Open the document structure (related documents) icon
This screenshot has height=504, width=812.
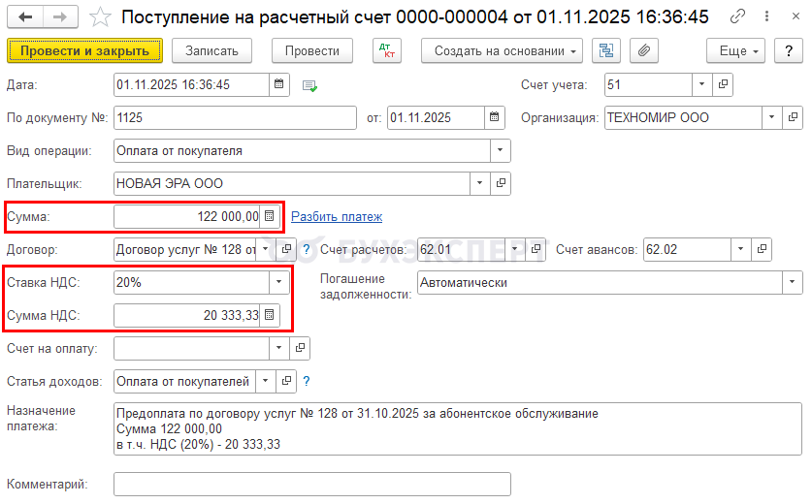click(606, 50)
